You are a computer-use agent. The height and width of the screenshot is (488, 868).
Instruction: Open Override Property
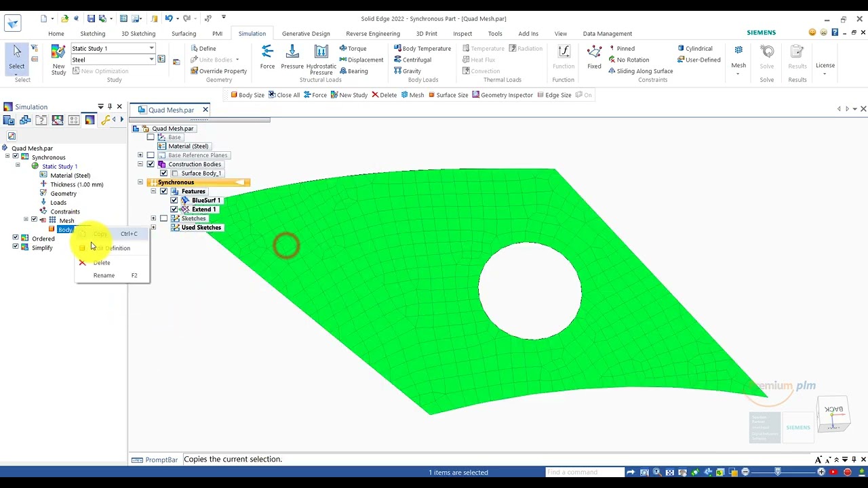pos(218,71)
